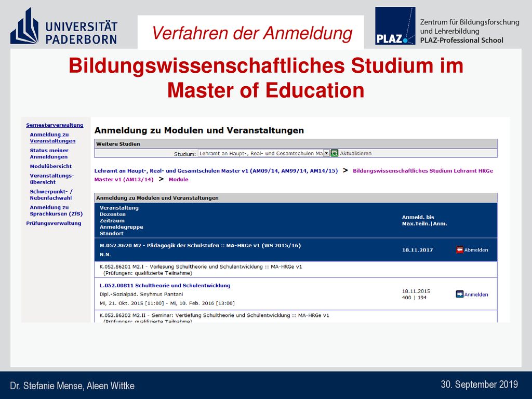Open Veranstaltungsübersicht in the sidebar
The height and width of the screenshot is (399, 532).
[51, 179]
